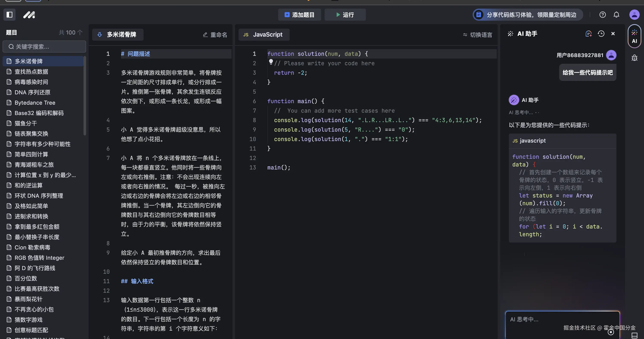
Task: Click the 关键字搜索 search field
Action: coord(44,47)
